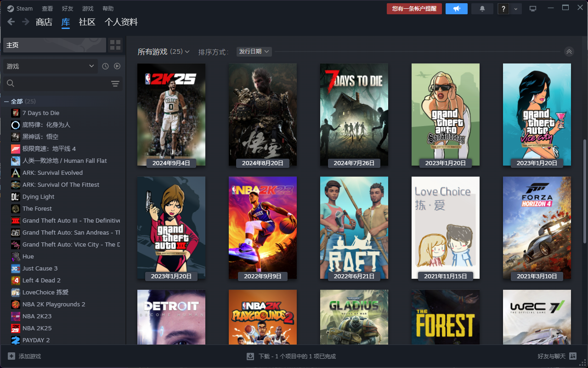Click the back navigation arrow
Viewport: 588px width, 368px height.
pyautogui.click(x=11, y=22)
